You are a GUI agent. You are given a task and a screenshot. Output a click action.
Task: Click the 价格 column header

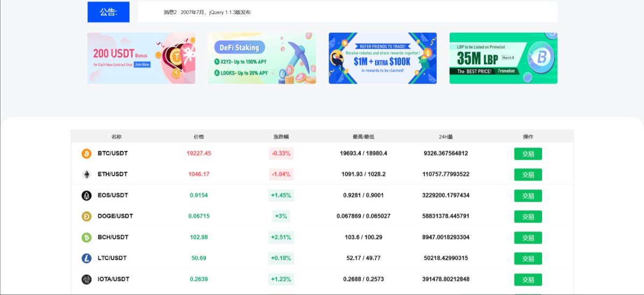[199, 137]
